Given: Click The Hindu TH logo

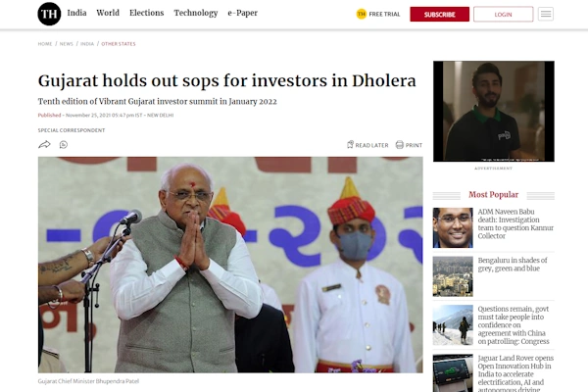Looking at the screenshot, I should click(49, 14).
